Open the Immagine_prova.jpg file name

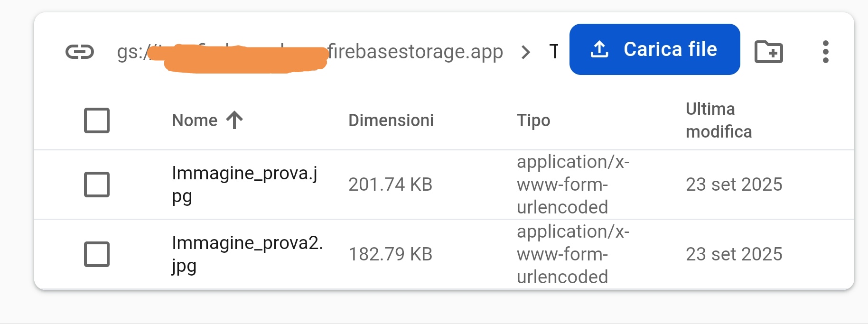point(244,184)
